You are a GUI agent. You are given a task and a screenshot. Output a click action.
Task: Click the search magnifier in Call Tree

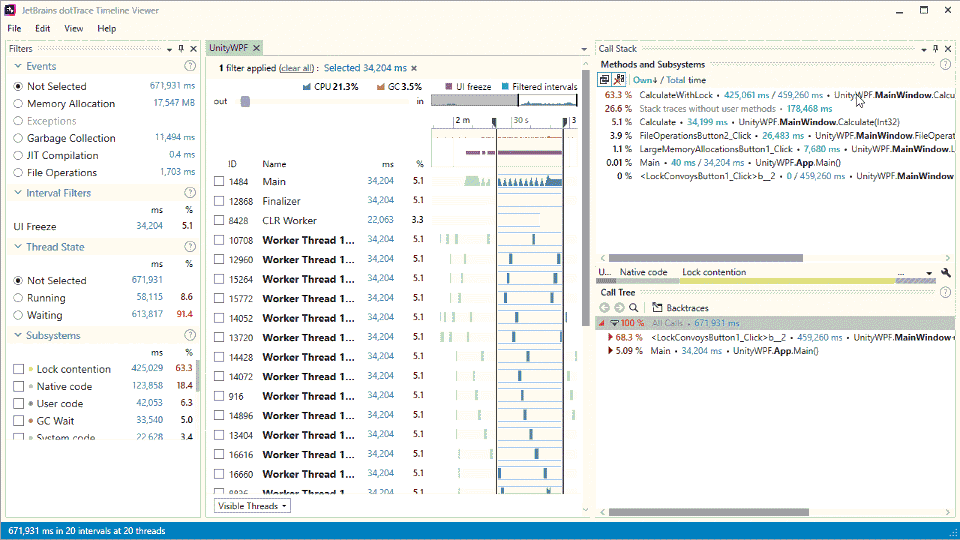[635, 308]
